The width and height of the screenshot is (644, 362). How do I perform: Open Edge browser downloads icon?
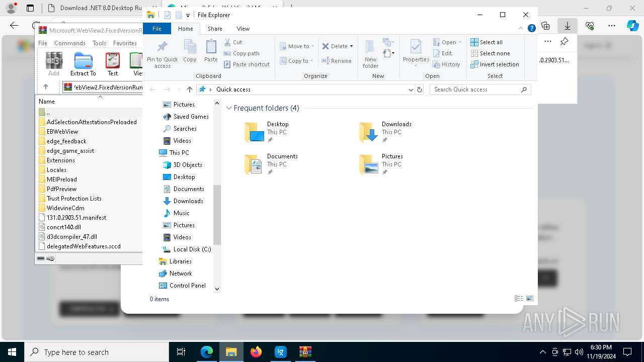pyautogui.click(x=567, y=26)
